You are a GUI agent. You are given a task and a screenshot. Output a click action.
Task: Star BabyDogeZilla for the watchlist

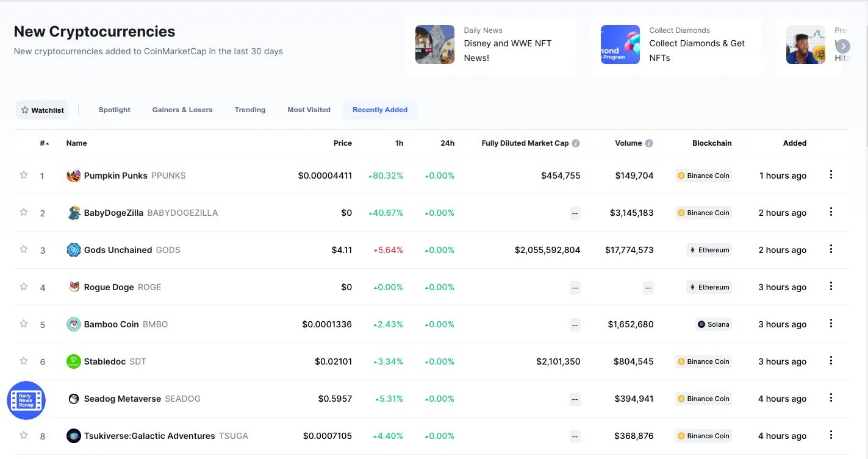tap(24, 212)
